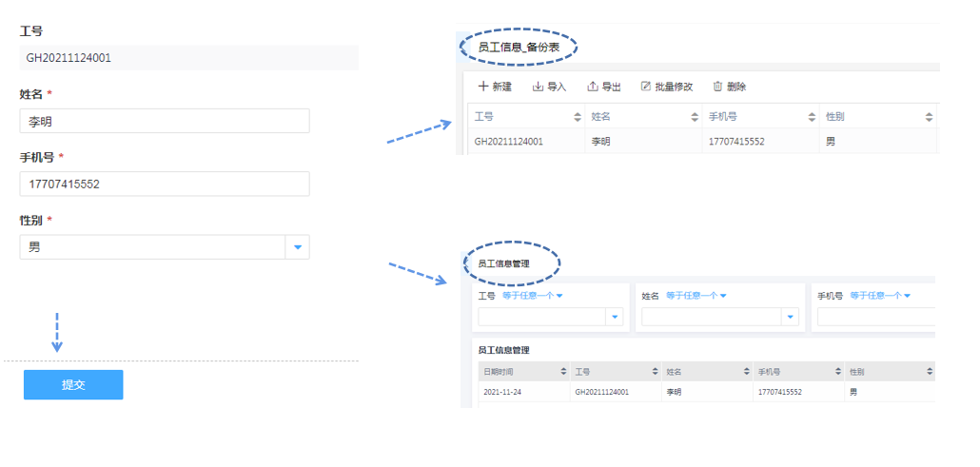Expand 姓名 filter condition 等于任意一个
This screenshot has height=467, width=980.
(696, 296)
